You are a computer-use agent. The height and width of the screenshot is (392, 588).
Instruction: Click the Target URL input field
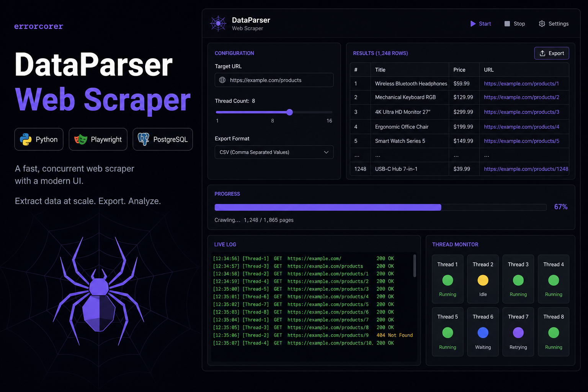pyautogui.click(x=274, y=80)
